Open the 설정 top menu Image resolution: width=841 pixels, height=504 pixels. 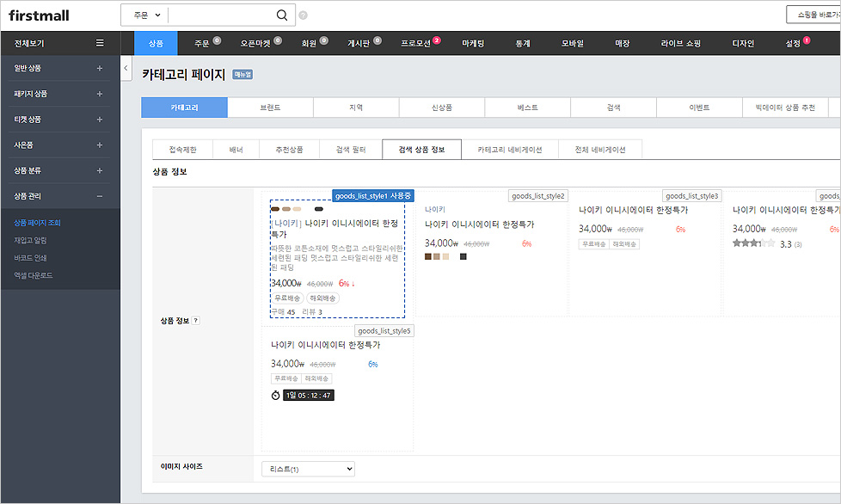pyautogui.click(x=793, y=43)
